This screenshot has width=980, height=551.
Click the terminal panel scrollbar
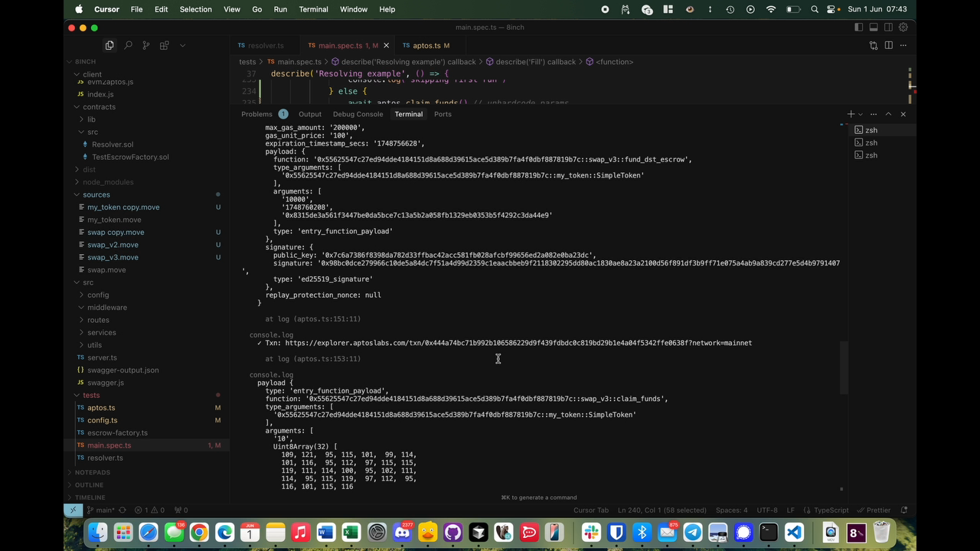(x=844, y=368)
